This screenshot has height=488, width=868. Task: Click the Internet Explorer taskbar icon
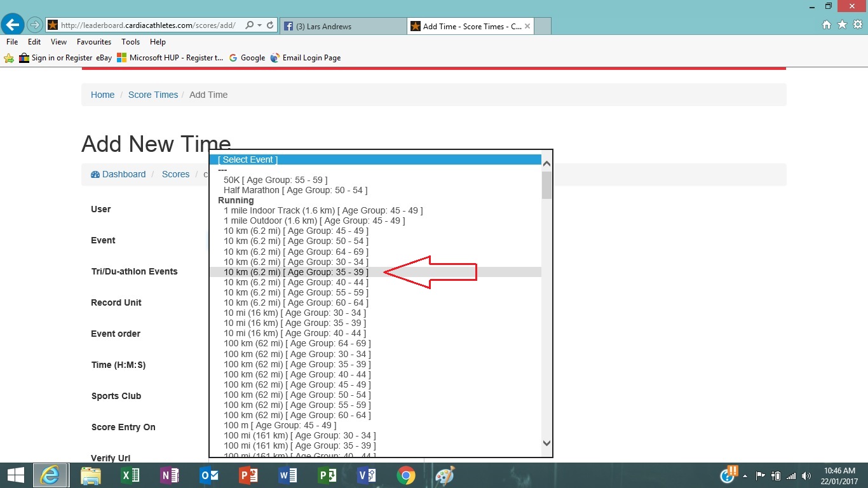pyautogui.click(x=50, y=475)
